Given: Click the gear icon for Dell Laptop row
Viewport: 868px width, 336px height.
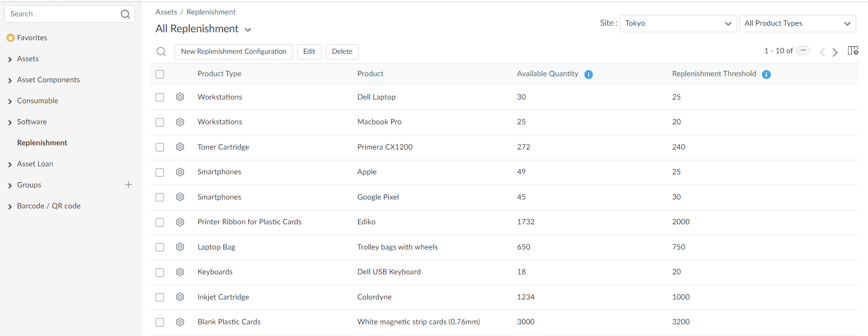Looking at the screenshot, I should (180, 97).
